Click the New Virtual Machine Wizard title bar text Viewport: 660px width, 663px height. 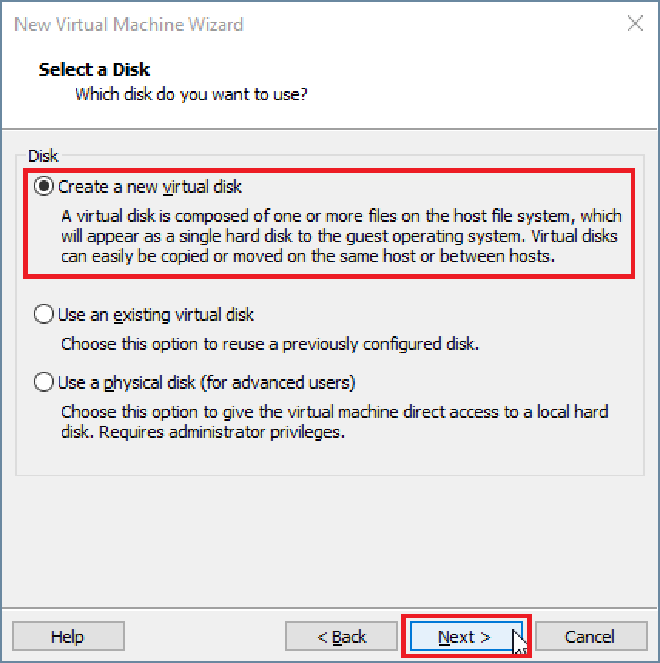coord(128,24)
